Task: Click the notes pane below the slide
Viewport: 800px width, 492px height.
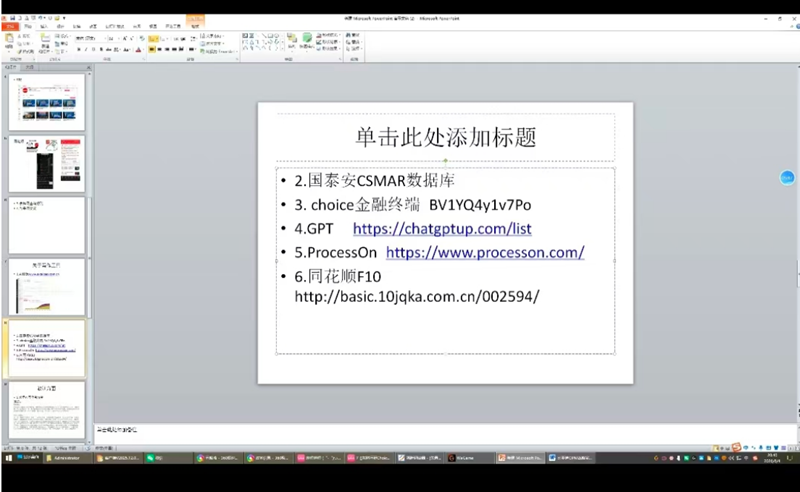Action: point(444,433)
